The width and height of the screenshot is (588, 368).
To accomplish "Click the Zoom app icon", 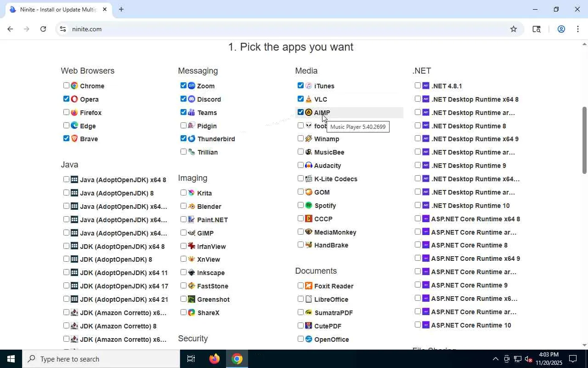I will tap(192, 86).
